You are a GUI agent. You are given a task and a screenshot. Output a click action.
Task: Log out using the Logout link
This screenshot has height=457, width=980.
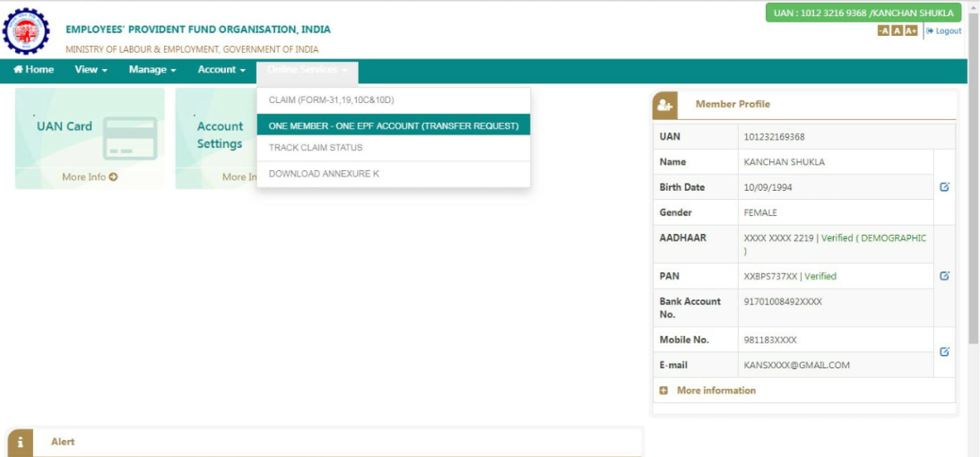point(943,31)
